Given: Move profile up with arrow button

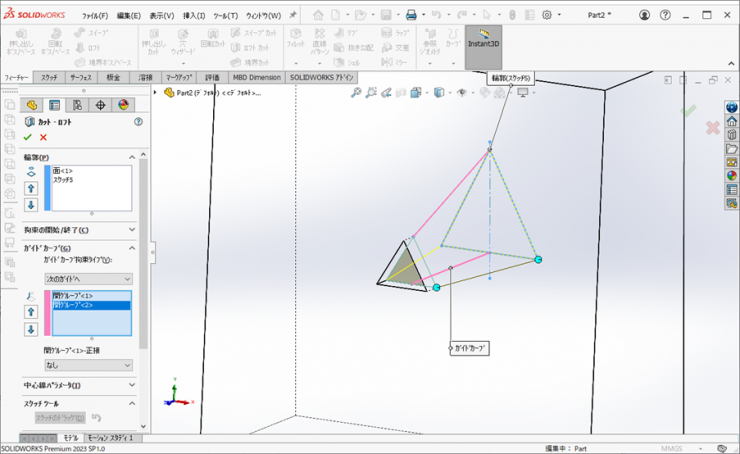Looking at the screenshot, I should (31, 188).
